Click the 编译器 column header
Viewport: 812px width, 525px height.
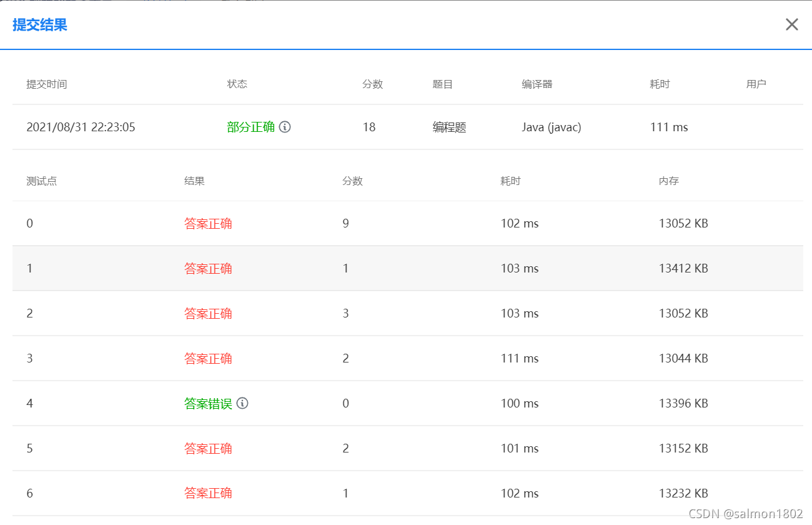(537, 84)
